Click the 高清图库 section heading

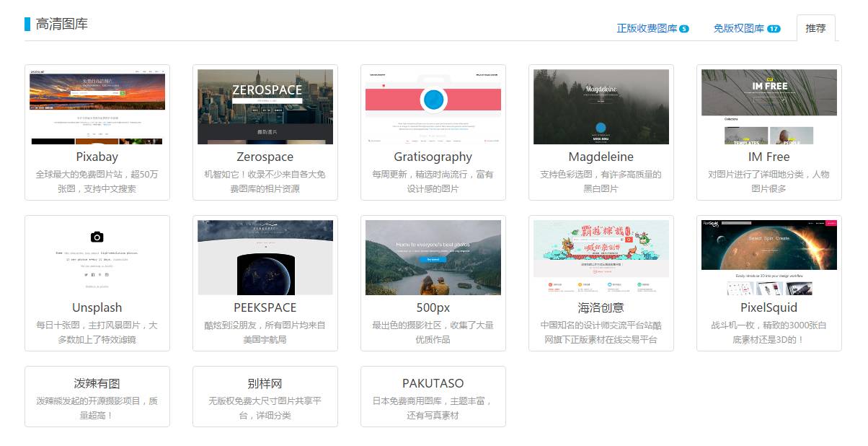pos(62,24)
